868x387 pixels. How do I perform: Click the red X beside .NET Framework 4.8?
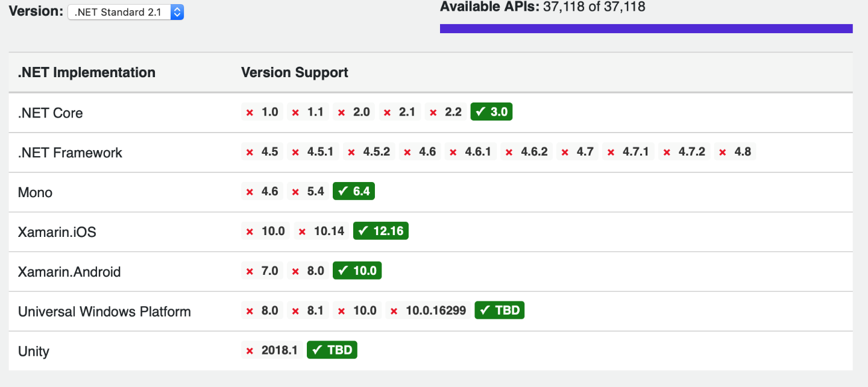pyautogui.click(x=722, y=153)
